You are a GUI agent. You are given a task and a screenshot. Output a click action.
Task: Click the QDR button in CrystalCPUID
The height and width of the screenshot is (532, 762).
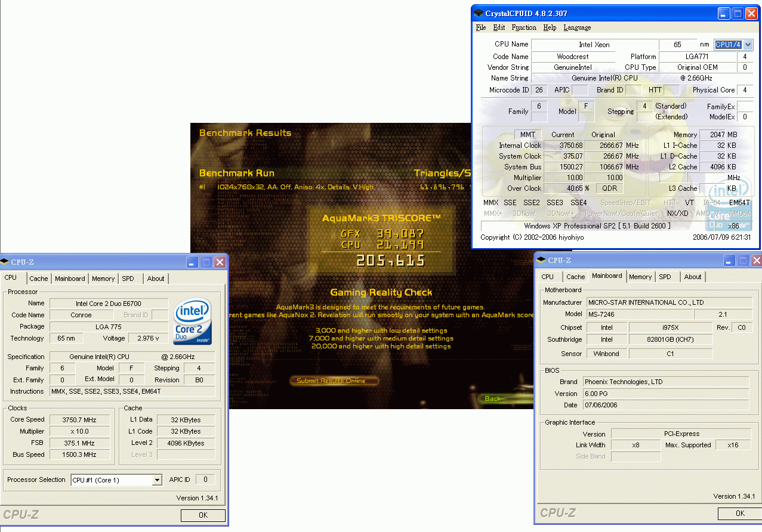[610, 188]
